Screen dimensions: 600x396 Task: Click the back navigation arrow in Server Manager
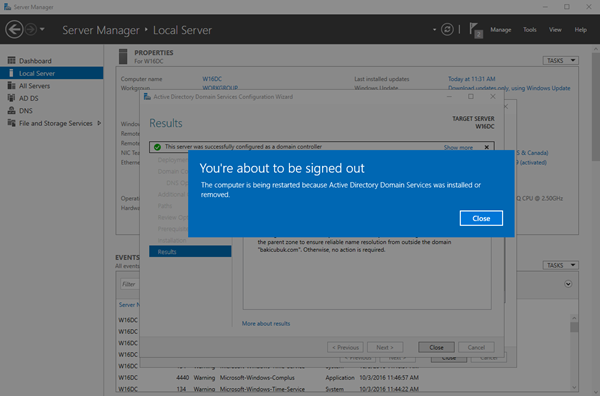(x=14, y=29)
